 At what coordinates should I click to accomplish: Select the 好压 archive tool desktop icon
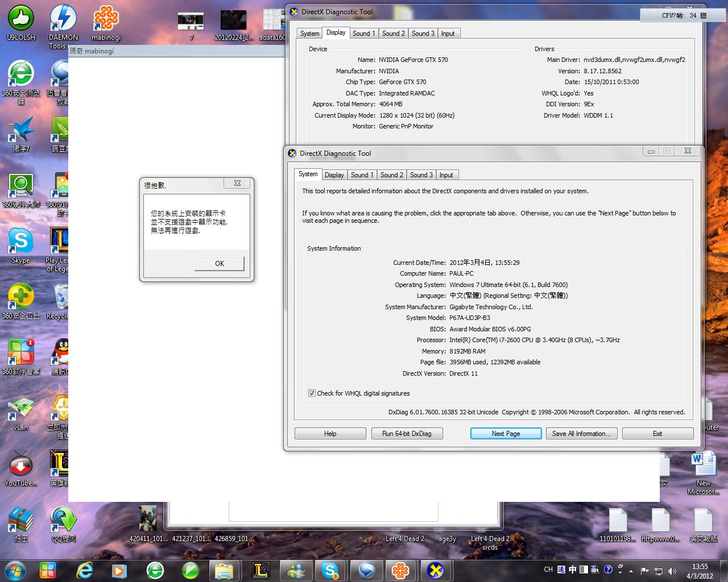21,525
